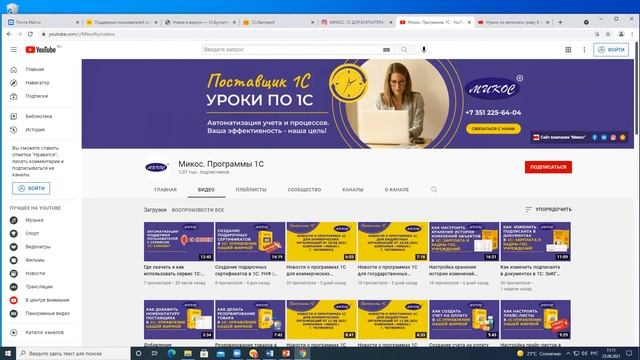This screenshot has width=640, height=360.
Task: Select the Видео channel tab
Action: (206, 190)
